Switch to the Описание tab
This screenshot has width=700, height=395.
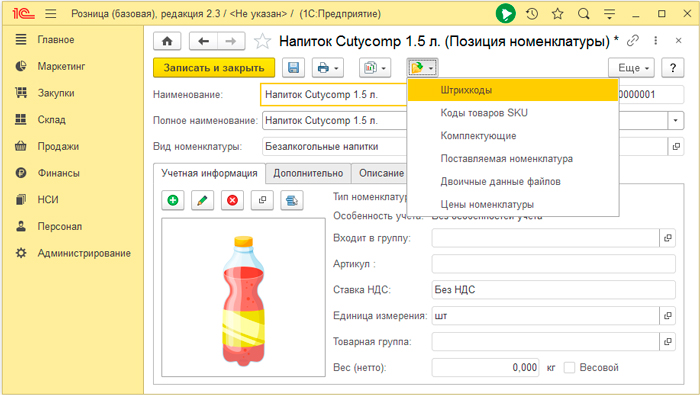(379, 174)
